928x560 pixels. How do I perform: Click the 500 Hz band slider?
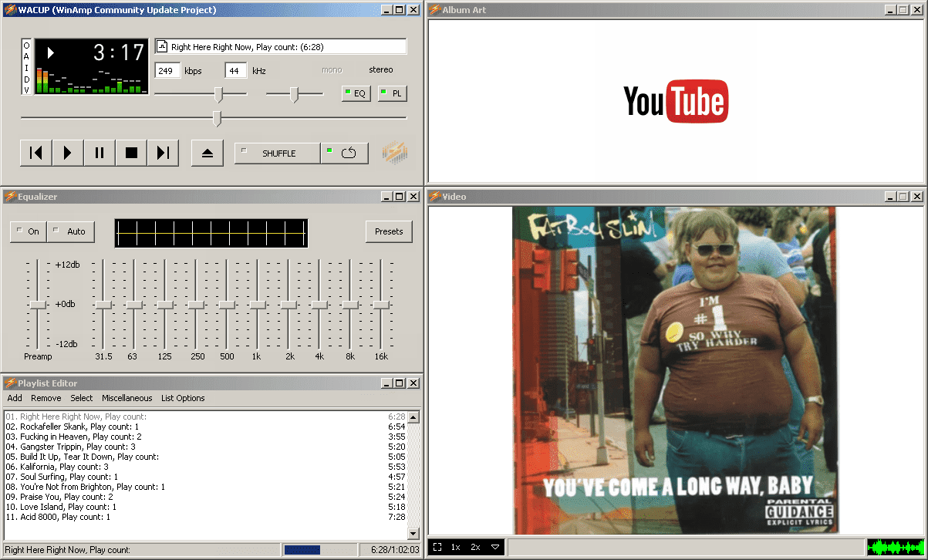click(227, 305)
